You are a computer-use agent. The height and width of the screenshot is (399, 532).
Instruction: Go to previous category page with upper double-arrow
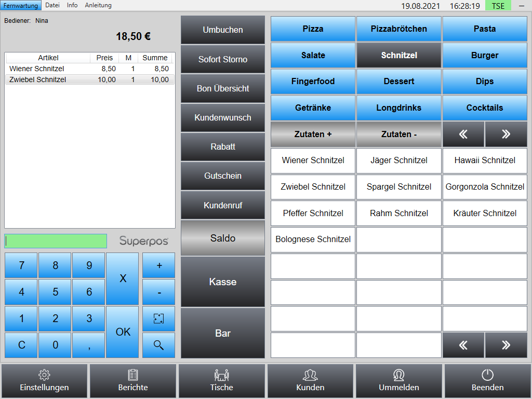463,135
